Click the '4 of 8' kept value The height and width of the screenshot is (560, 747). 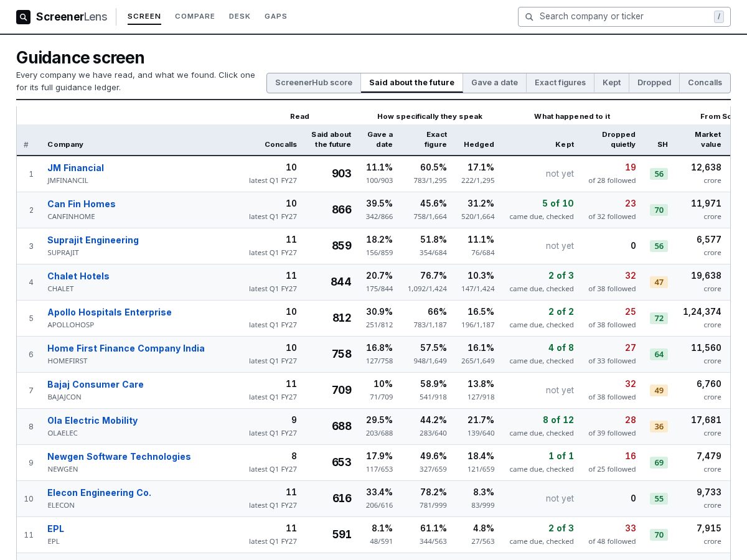tap(561, 348)
